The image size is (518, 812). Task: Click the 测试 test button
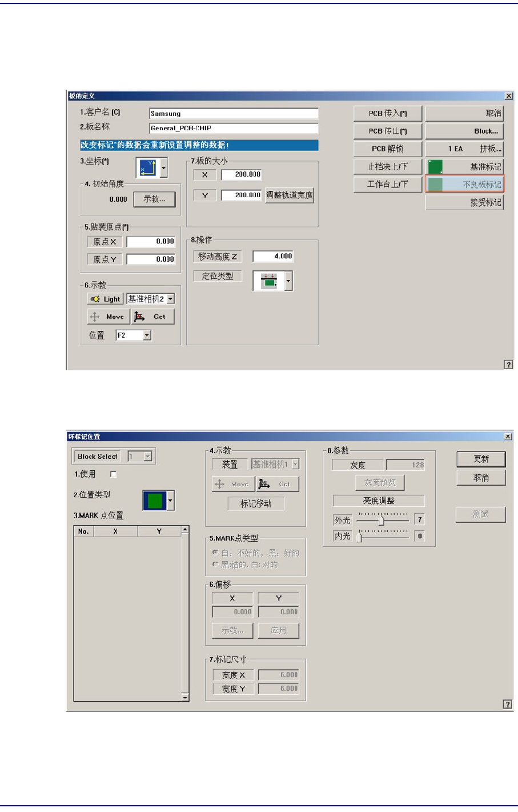(481, 514)
